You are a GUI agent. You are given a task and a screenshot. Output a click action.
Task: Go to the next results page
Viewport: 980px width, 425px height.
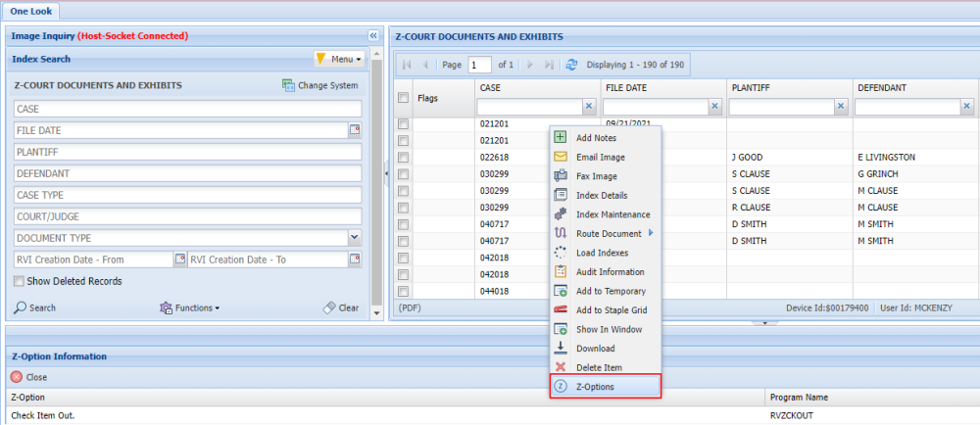(532, 65)
